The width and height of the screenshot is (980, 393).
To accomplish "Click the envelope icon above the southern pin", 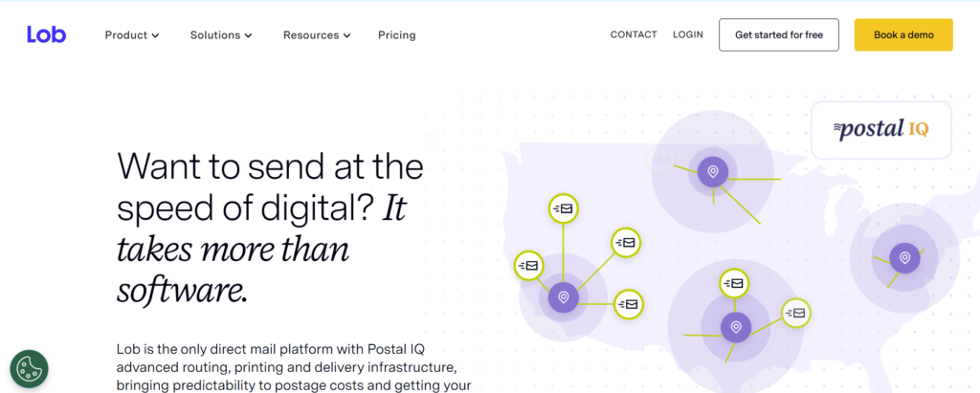I will [x=734, y=283].
